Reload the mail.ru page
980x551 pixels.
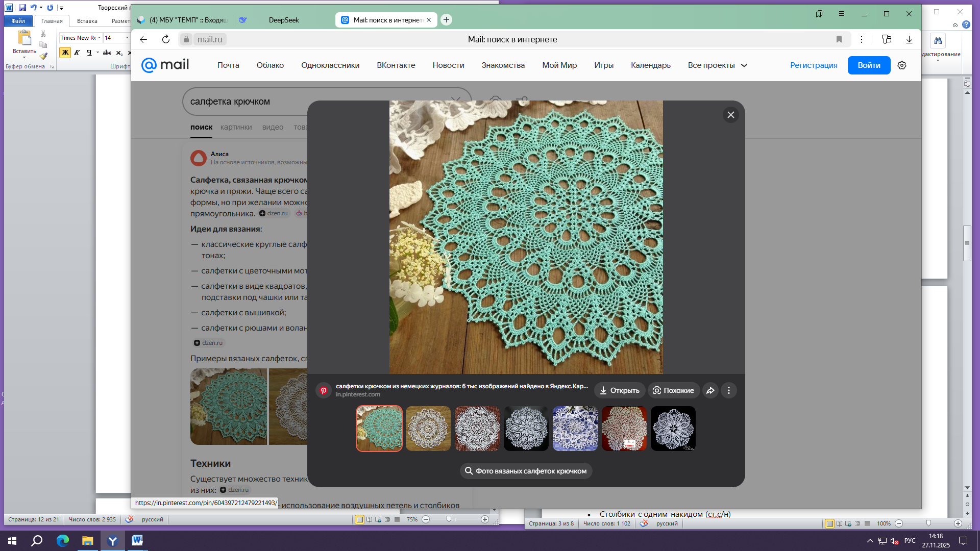[165, 39]
